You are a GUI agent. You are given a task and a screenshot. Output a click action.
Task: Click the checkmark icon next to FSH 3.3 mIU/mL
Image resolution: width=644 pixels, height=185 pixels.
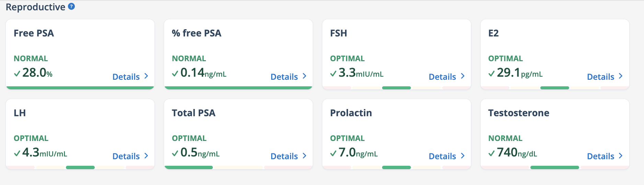click(333, 74)
